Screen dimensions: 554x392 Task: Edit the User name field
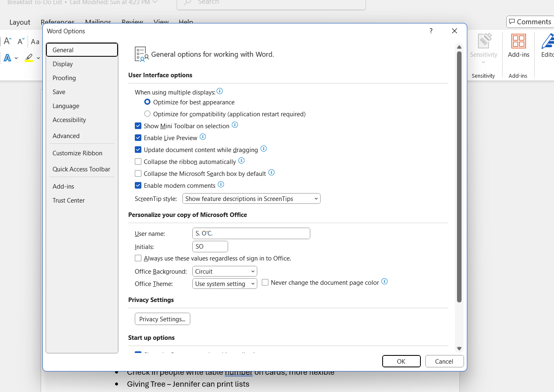pos(251,233)
